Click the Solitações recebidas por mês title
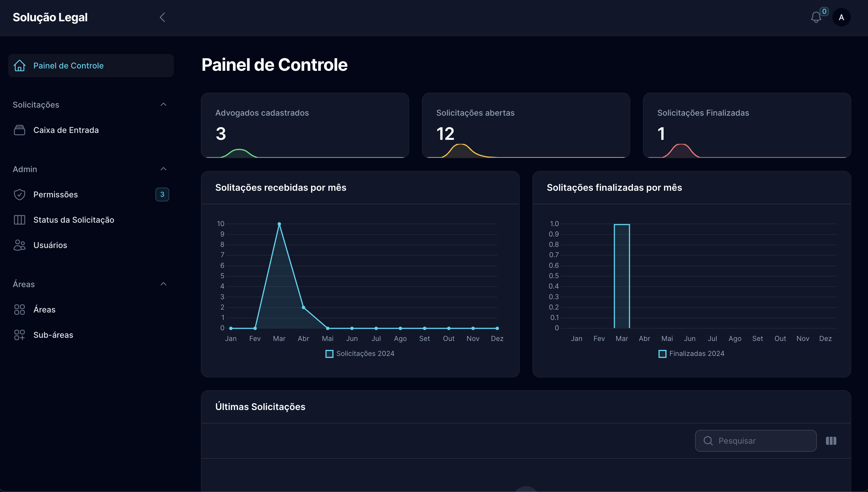 tap(281, 188)
